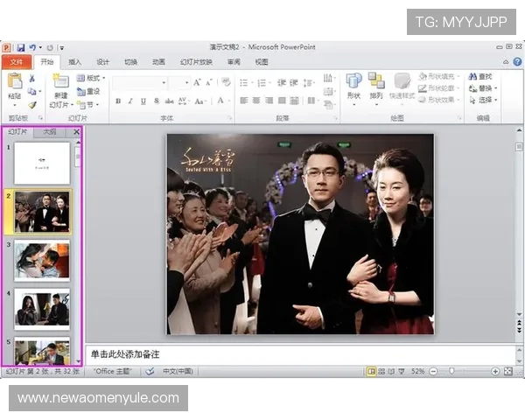
Task: Click the text direction icon
Action: [x=328, y=79]
